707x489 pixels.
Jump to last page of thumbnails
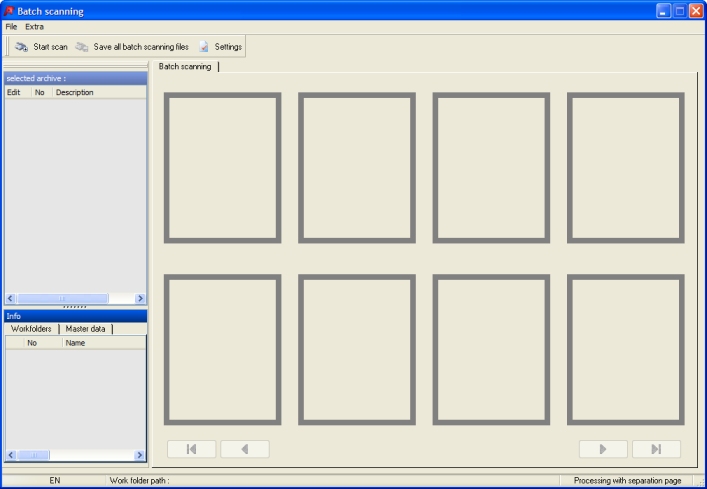click(656, 449)
